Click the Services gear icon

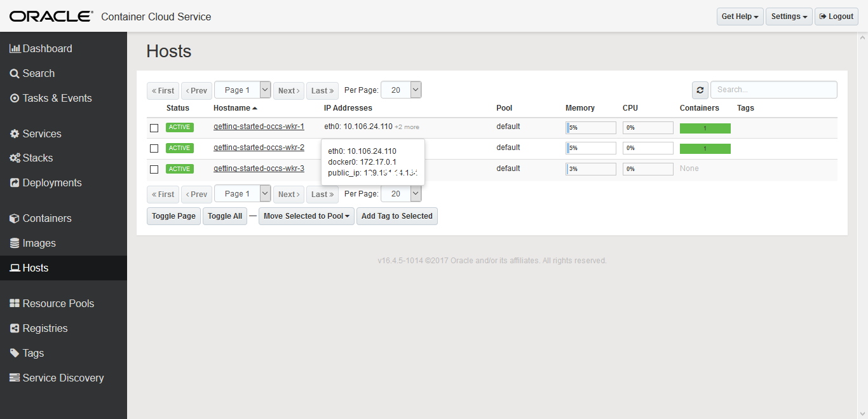pyautogui.click(x=15, y=134)
